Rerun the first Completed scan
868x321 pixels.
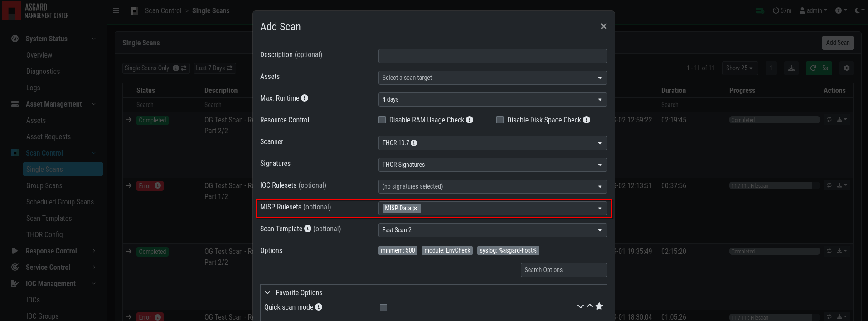(x=829, y=120)
